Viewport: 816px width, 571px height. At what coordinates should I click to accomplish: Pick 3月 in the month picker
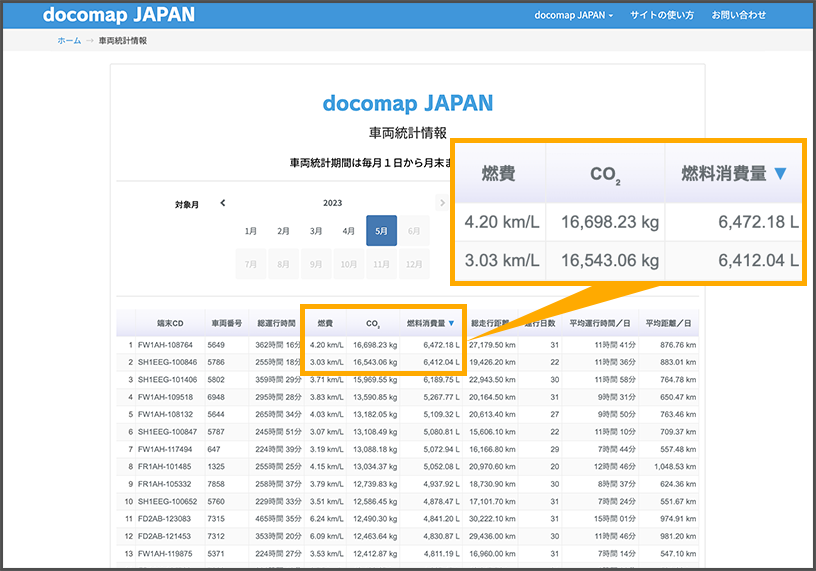316,231
